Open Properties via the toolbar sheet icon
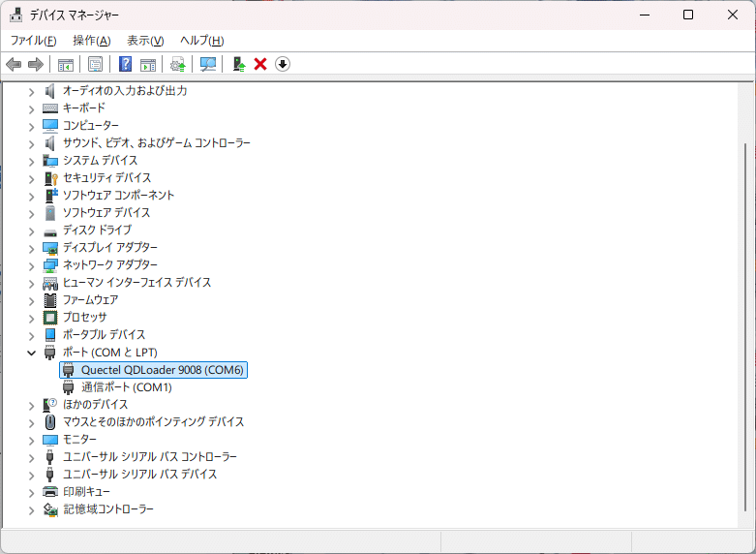756x554 pixels. [x=96, y=64]
